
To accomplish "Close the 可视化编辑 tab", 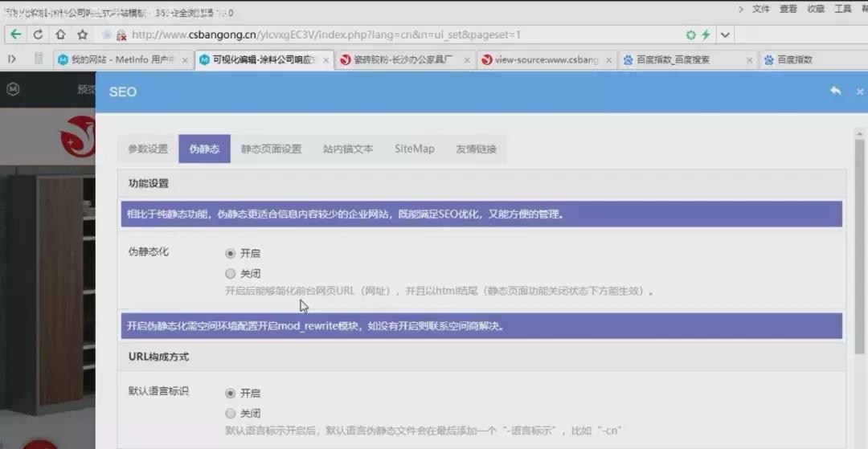I will [326, 60].
